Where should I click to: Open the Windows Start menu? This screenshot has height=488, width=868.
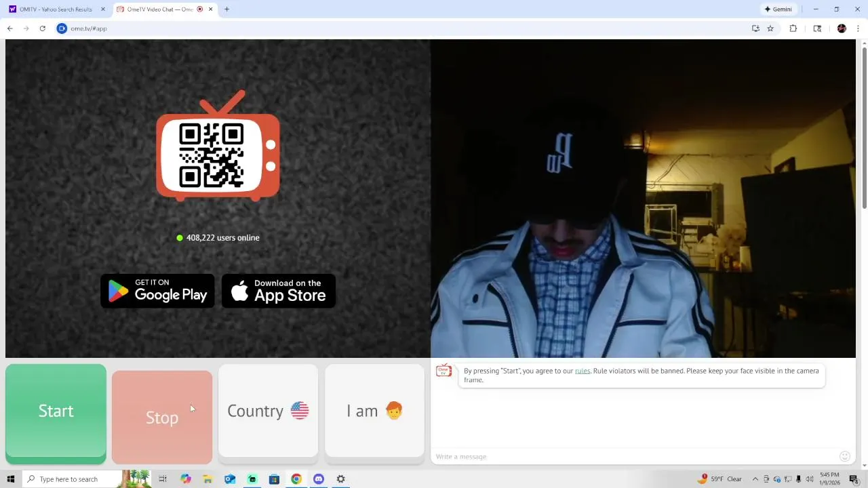10,479
